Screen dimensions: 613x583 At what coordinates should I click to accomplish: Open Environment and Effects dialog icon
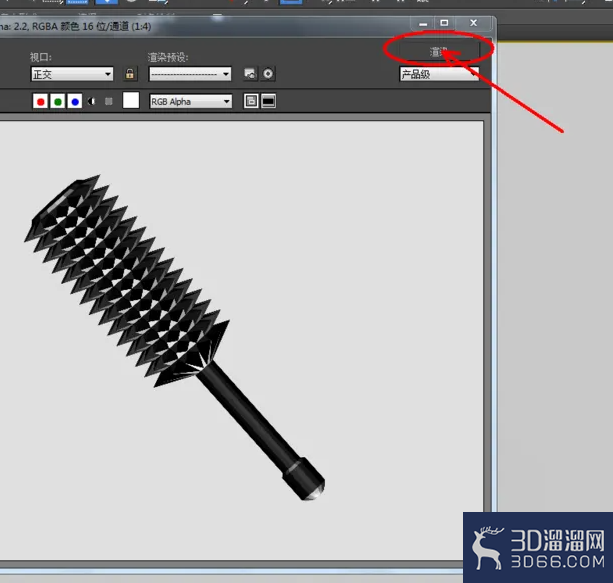268,74
